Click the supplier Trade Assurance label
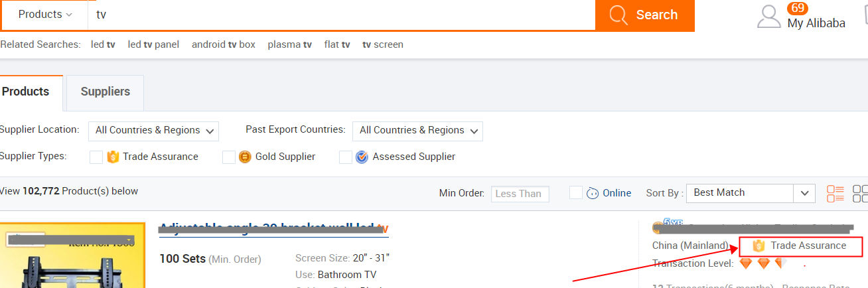 tap(808, 246)
